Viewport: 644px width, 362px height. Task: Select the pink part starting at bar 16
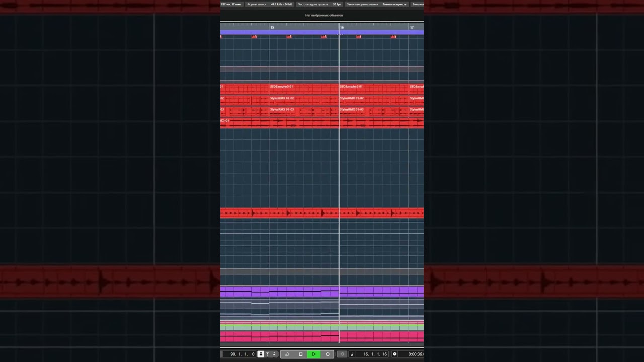381,336
